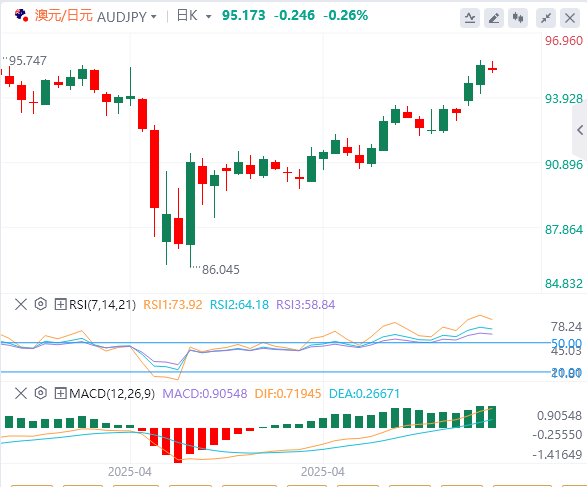587x487 pixels.
Task: Select the pencil drawing tool icon
Action: coord(494,18)
